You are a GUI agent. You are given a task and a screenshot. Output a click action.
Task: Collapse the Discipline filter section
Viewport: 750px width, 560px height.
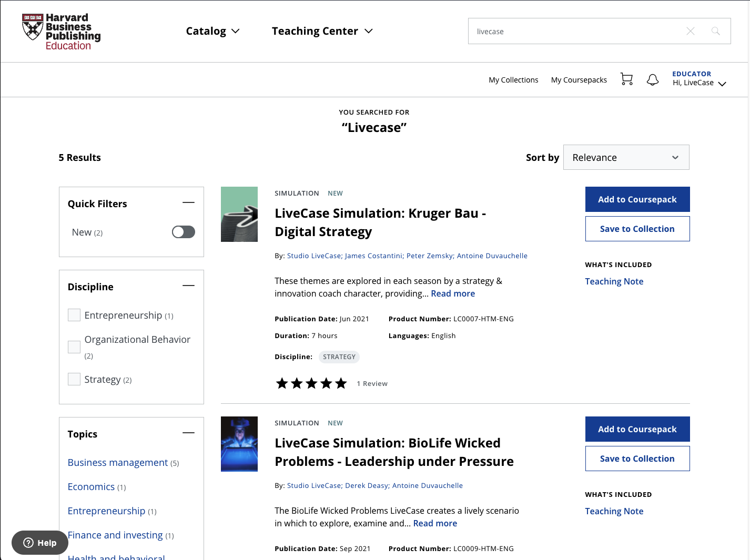coord(188,286)
